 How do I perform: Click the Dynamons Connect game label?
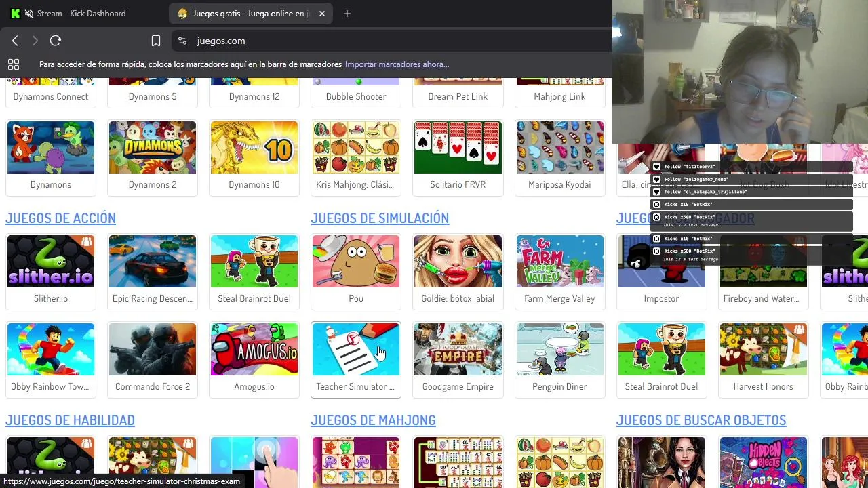coord(51,96)
